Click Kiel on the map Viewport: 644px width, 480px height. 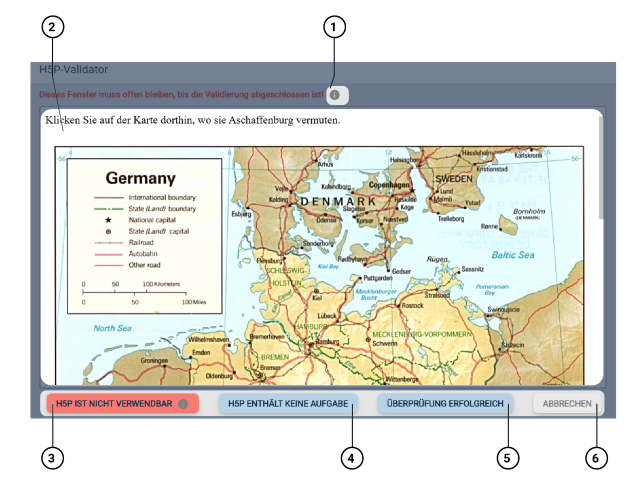pos(318,297)
